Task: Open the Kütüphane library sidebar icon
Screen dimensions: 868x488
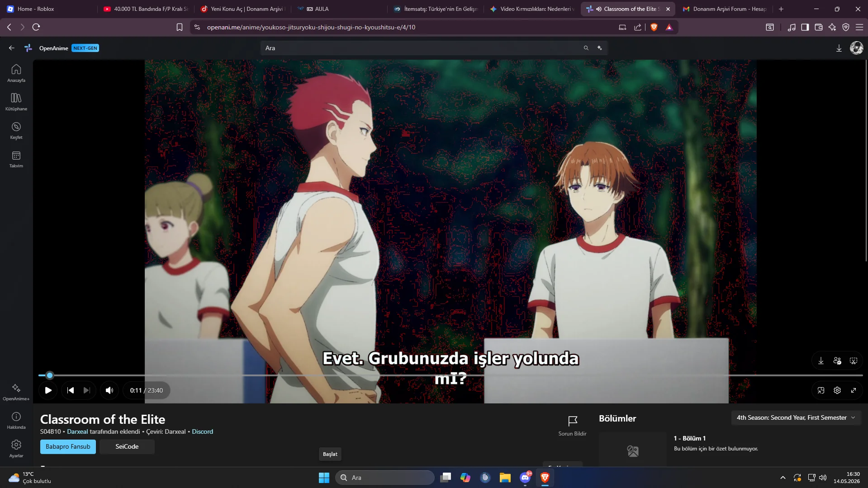Action: [x=16, y=102]
